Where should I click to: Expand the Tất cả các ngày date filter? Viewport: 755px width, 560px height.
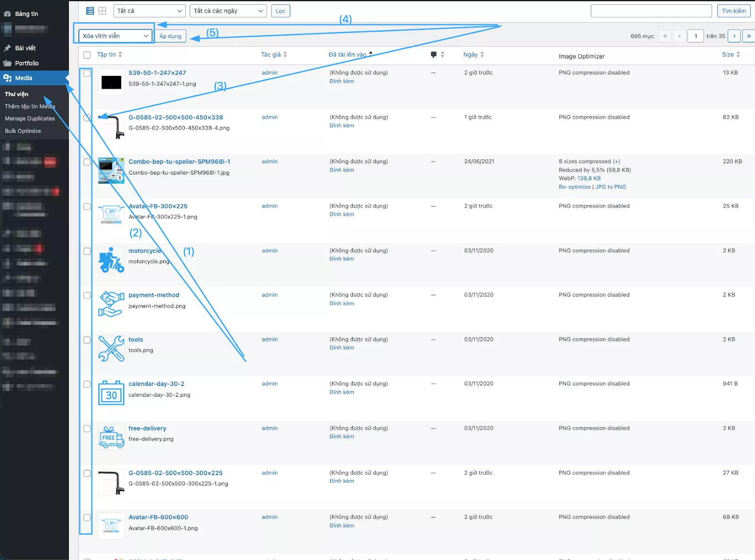point(228,11)
